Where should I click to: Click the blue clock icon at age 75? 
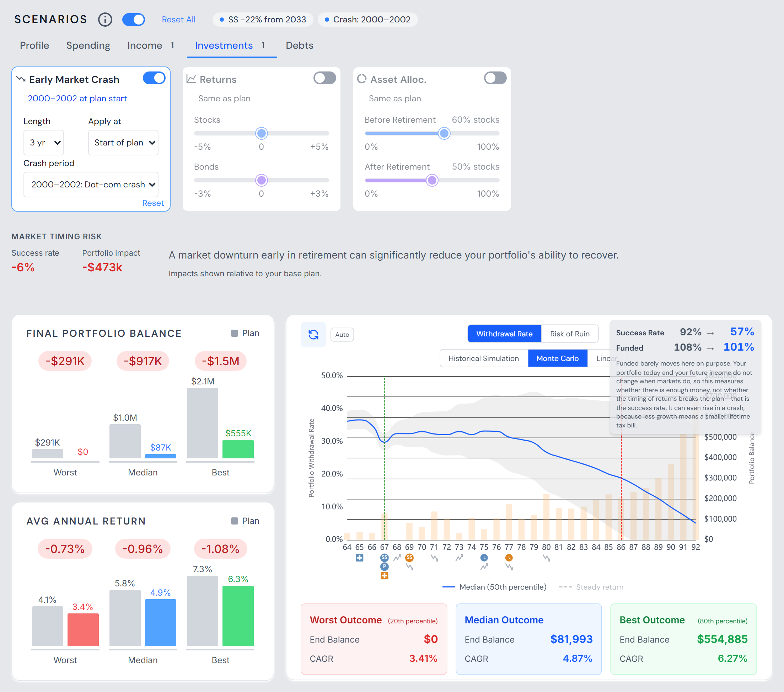(x=484, y=557)
